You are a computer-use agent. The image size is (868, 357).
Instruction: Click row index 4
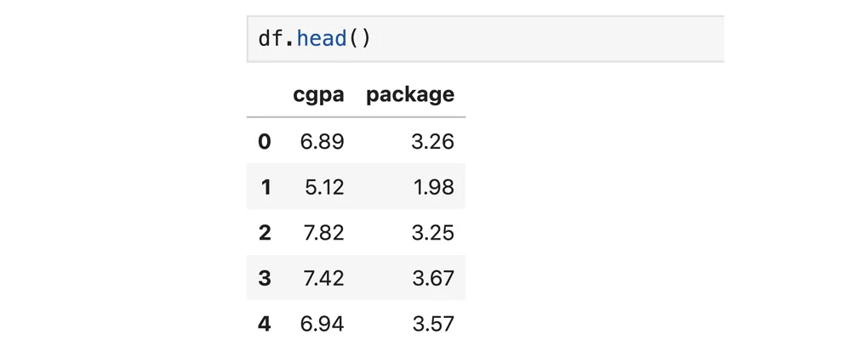264,324
